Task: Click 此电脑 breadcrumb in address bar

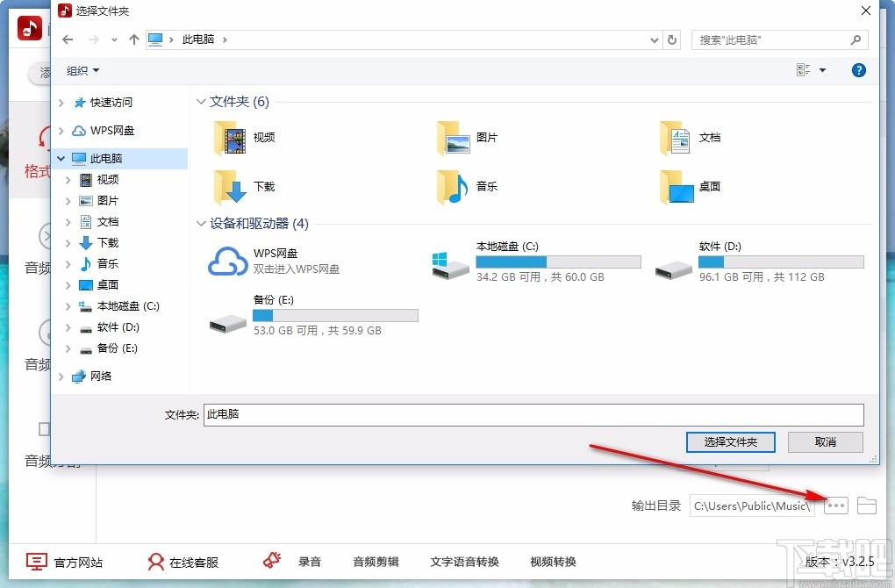Action: (198, 39)
